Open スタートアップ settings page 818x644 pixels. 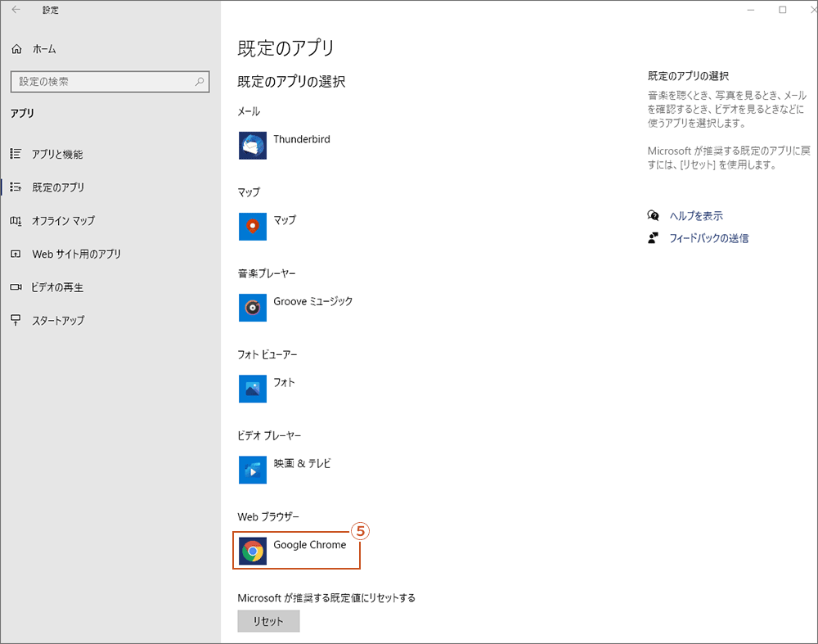(58, 321)
